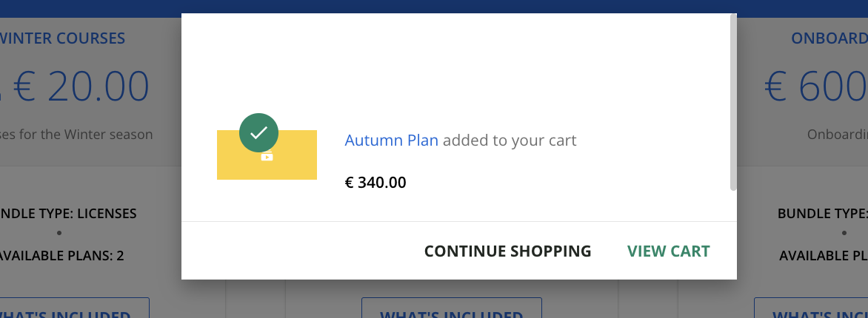Click the € 600 Onboarding price
Viewport: 868px width, 318px height.
pyautogui.click(x=815, y=86)
